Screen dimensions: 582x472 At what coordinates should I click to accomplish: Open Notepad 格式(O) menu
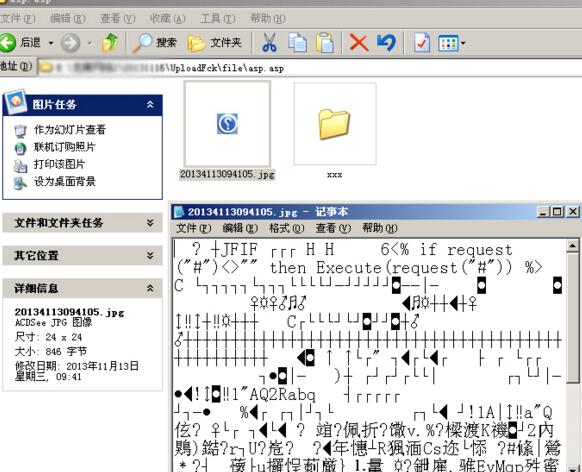coord(287,228)
